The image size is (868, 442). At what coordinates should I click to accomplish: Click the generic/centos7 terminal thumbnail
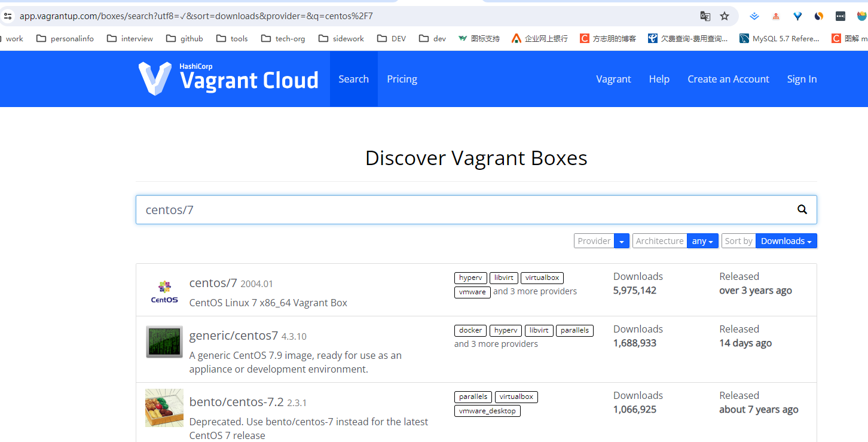click(164, 342)
